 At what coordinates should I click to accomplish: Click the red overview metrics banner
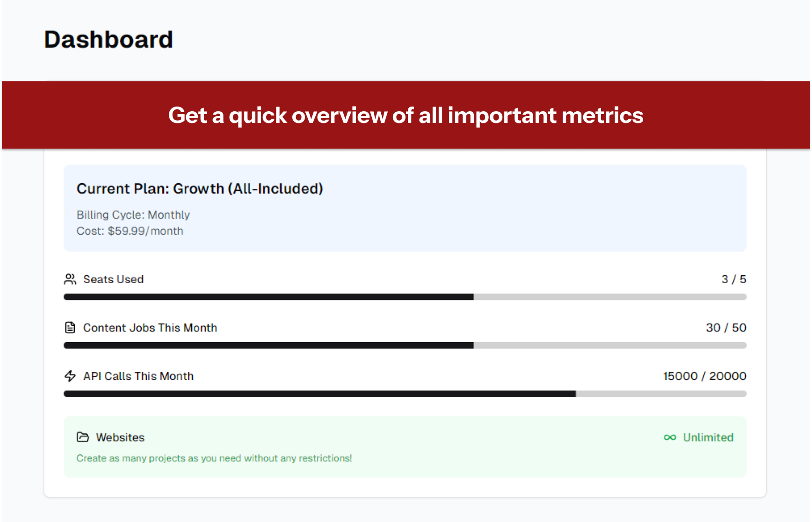406,115
